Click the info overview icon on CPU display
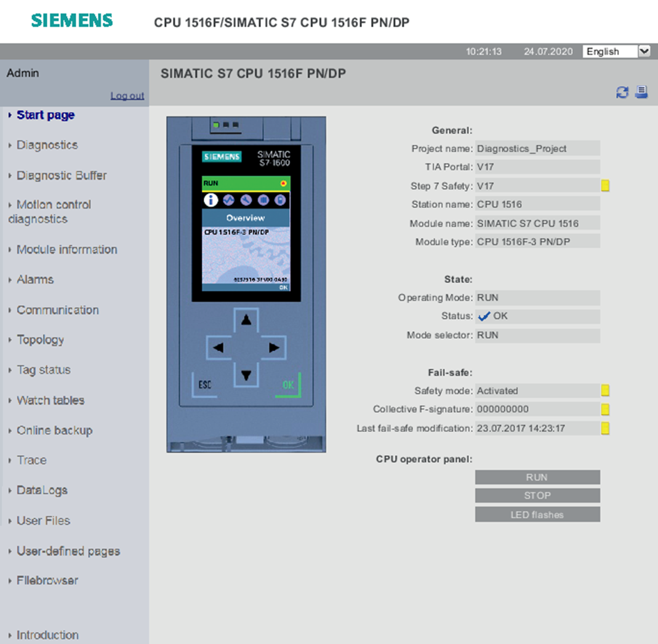Viewport: 658px width, 644px height. (211, 200)
